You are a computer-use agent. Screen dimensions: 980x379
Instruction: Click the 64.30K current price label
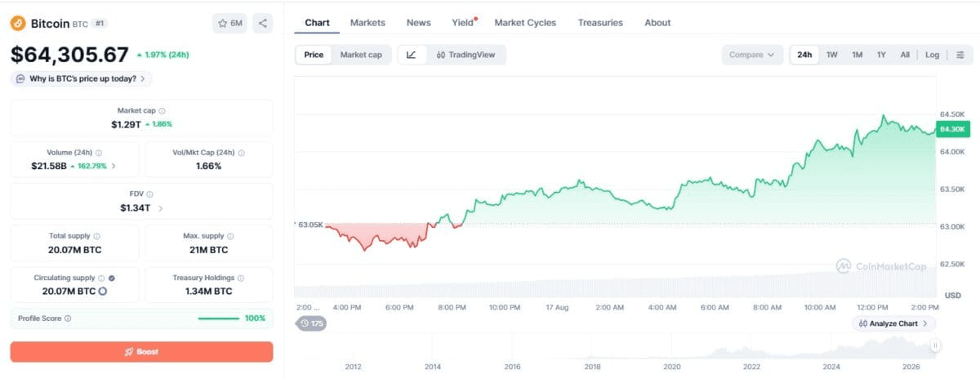(x=953, y=129)
